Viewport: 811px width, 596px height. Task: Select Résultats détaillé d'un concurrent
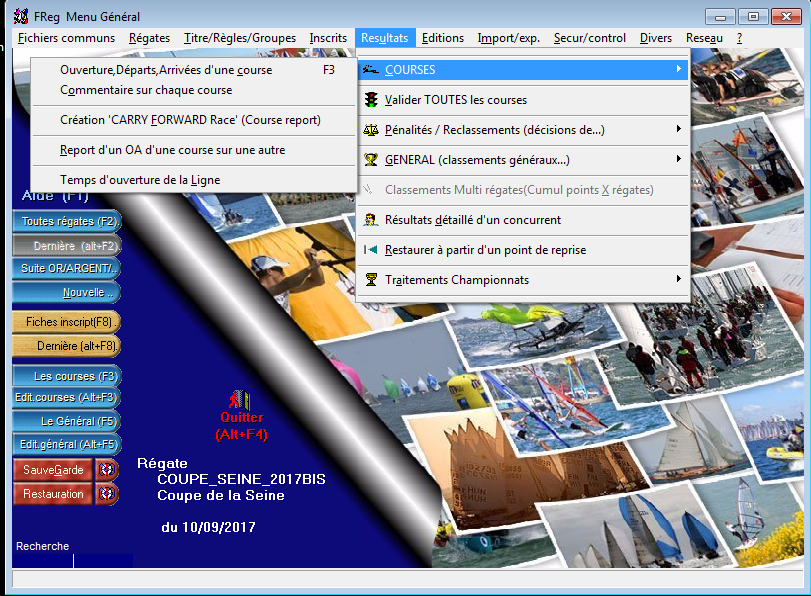coord(523,220)
